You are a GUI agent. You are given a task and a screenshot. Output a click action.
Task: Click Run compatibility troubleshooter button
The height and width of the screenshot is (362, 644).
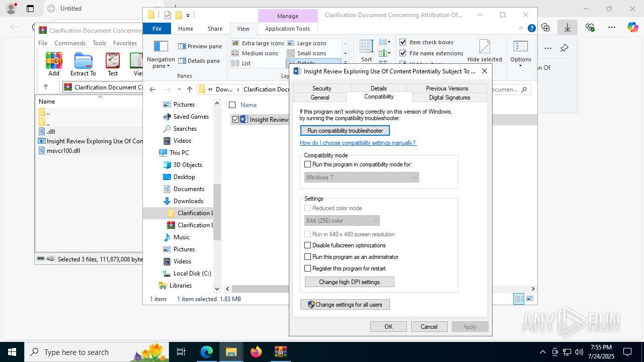345,131
